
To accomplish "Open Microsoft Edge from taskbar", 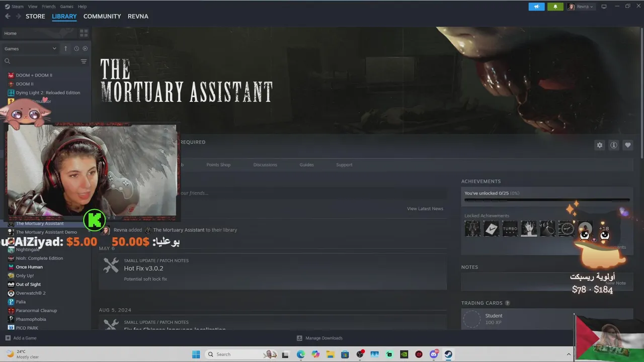I will pyautogui.click(x=300, y=354).
